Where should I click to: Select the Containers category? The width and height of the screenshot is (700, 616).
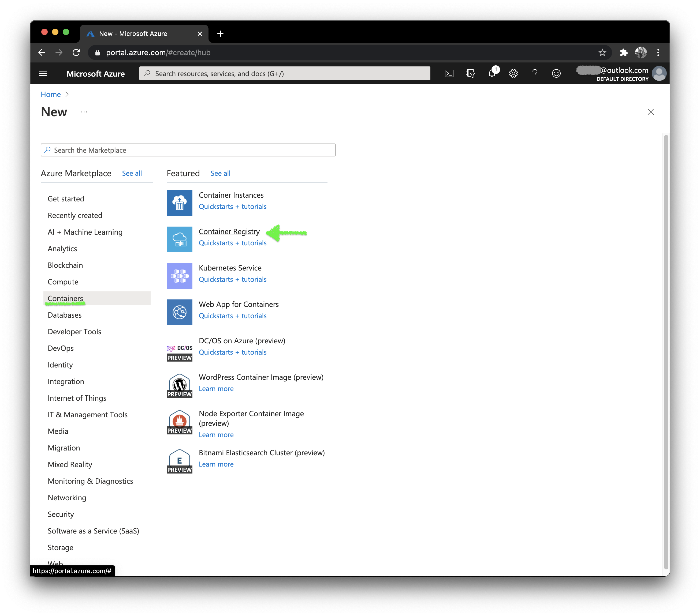pos(65,298)
